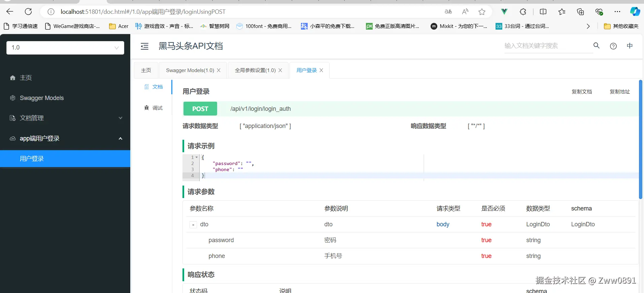Open site information icon in address bar
Screen dimensions: 644x293
pyautogui.click(x=51, y=12)
